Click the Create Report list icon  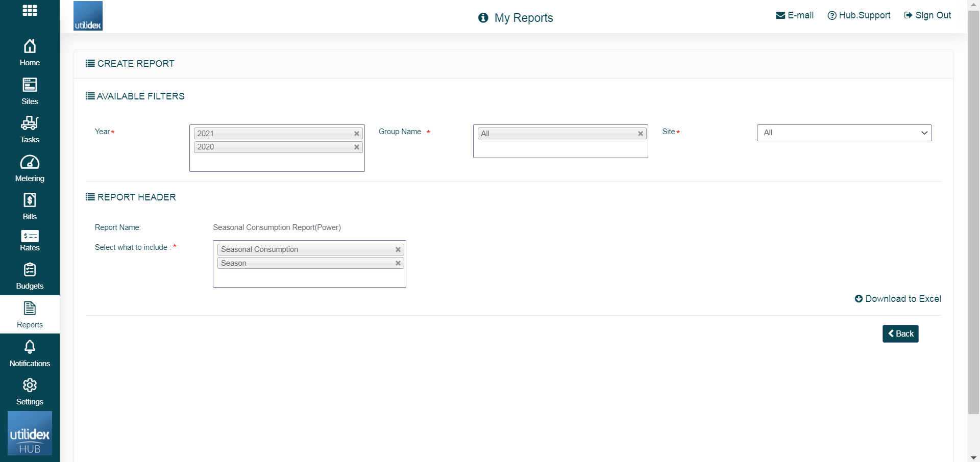pyautogui.click(x=90, y=63)
